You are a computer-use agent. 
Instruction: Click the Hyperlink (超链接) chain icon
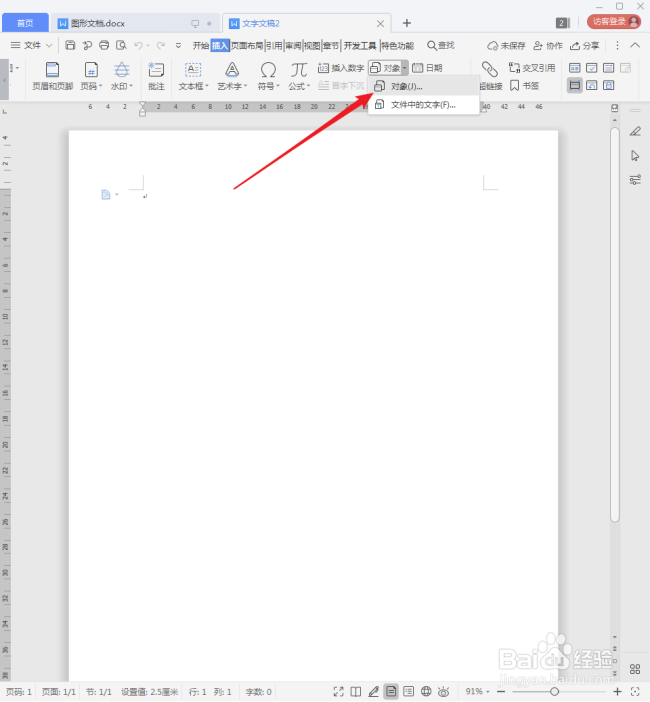click(x=489, y=69)
